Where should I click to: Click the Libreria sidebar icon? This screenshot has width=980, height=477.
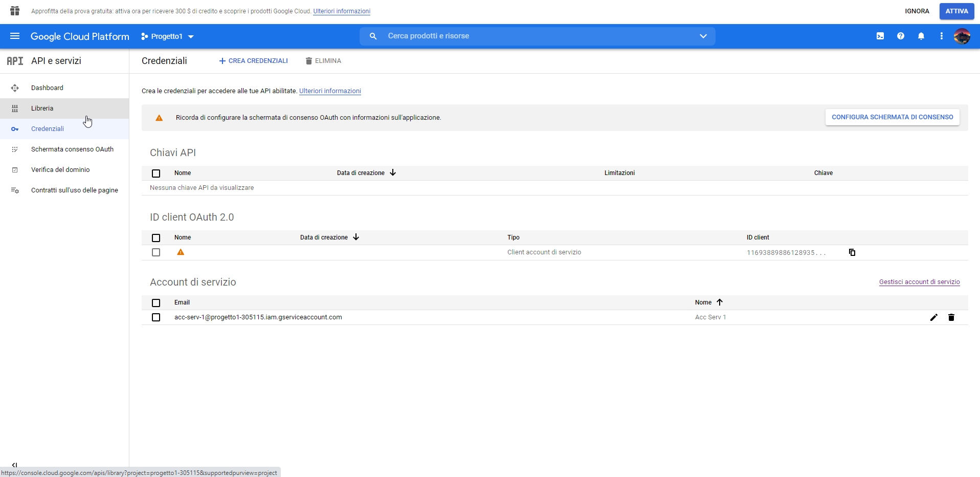click(15, 109)
